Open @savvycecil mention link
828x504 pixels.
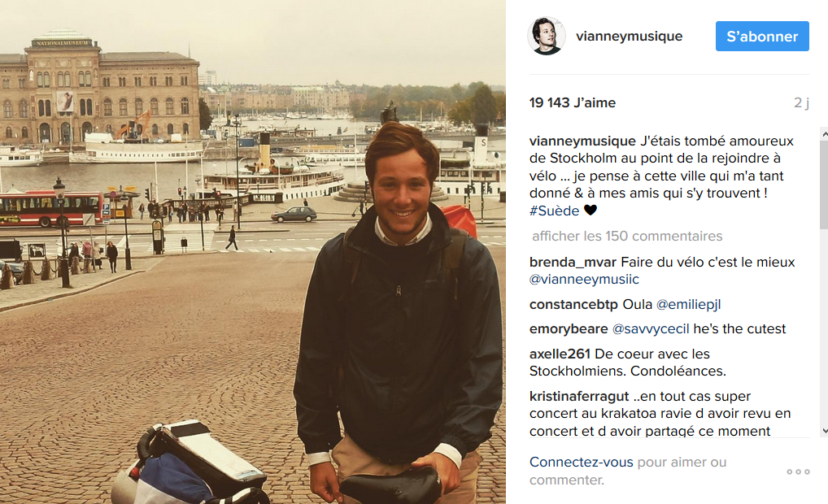tap(651, 328)
